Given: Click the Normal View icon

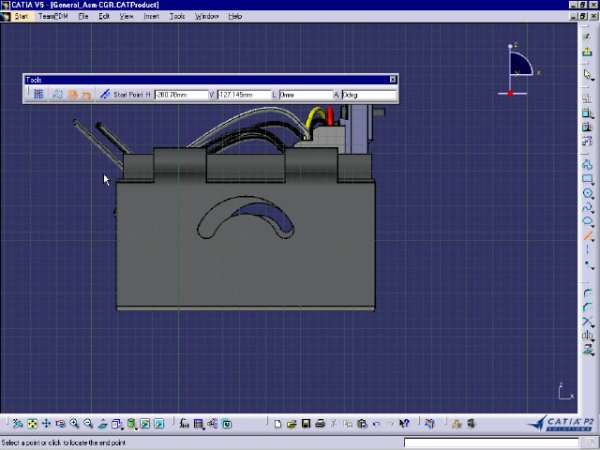Looking at the screenshot, I should pos(102,424).
